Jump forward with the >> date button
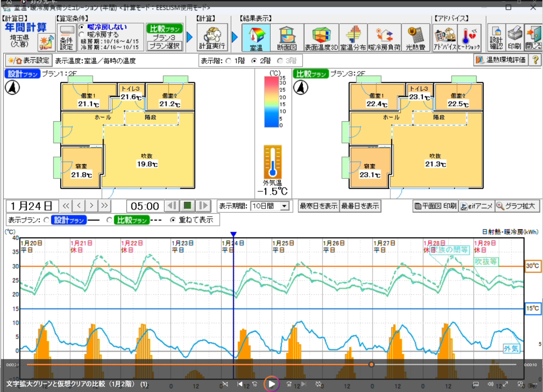The height and width of the screenshot is (392, 543). click(x=105, y=205)
